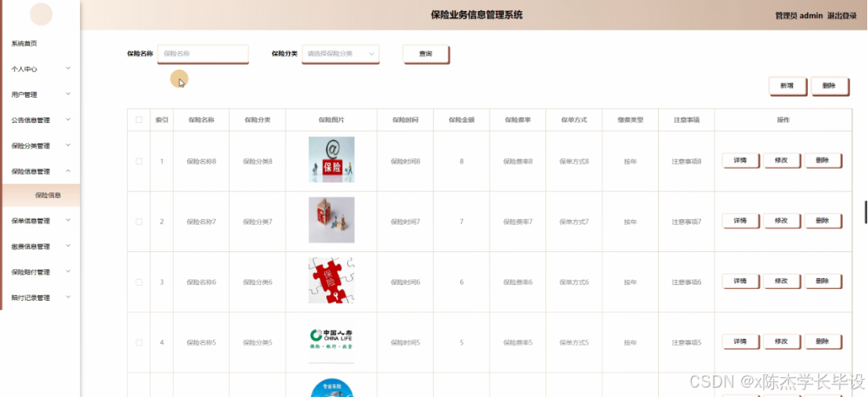Screen dimensions: 868x397
Task: Click 管理员 admin in the header
Action: 799,16
